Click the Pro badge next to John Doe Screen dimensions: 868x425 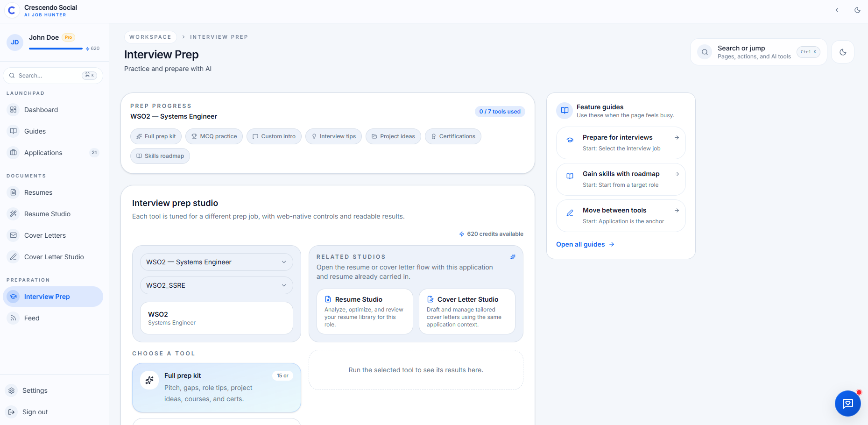coord(69,37)
